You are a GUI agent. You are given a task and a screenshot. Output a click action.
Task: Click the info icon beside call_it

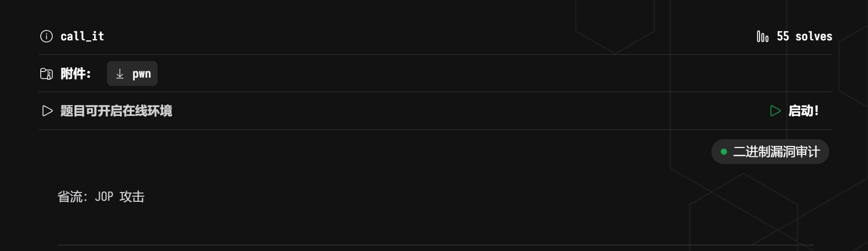(x=47, y=36)
